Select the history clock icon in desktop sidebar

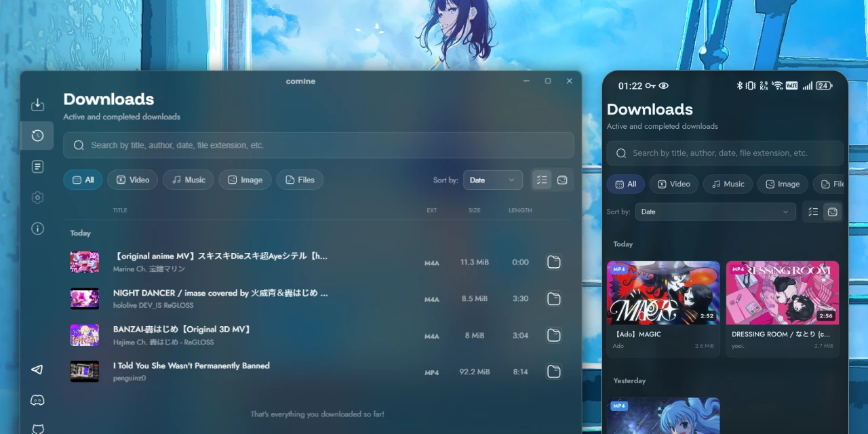pos(38,136)
